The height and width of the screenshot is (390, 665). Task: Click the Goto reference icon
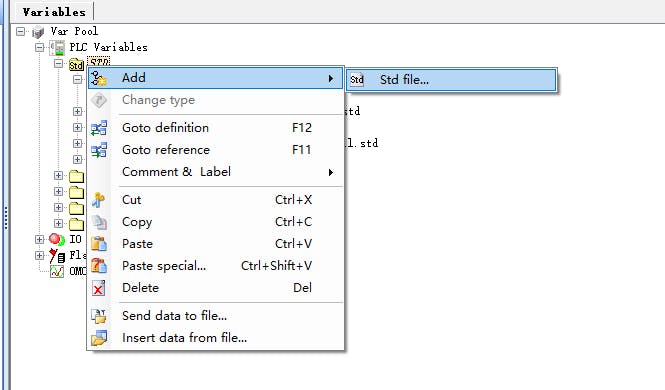[x=99, y=150]
